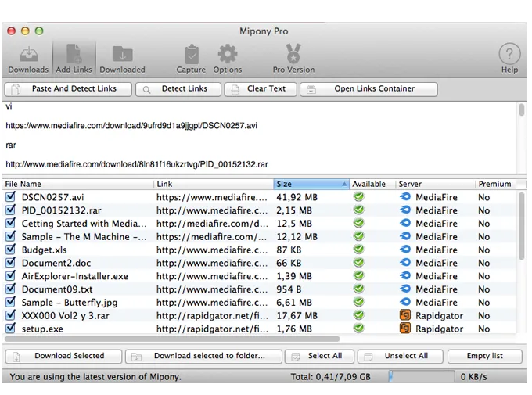Sort by Available column header
The height and width of the screenshot is (395, 532).
(372, 184)
